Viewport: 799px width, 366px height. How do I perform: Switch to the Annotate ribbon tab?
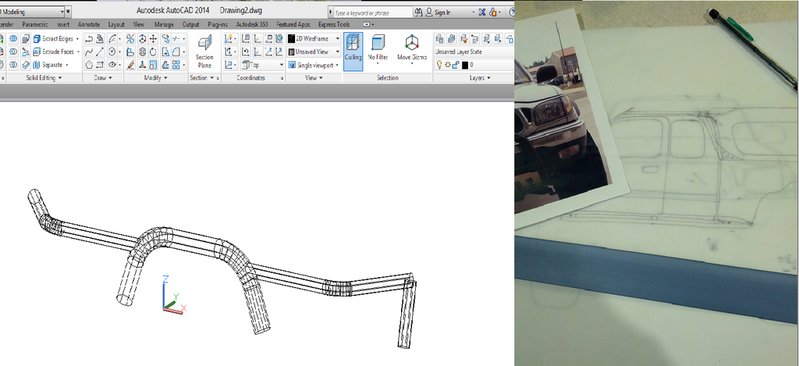(89, 24)
